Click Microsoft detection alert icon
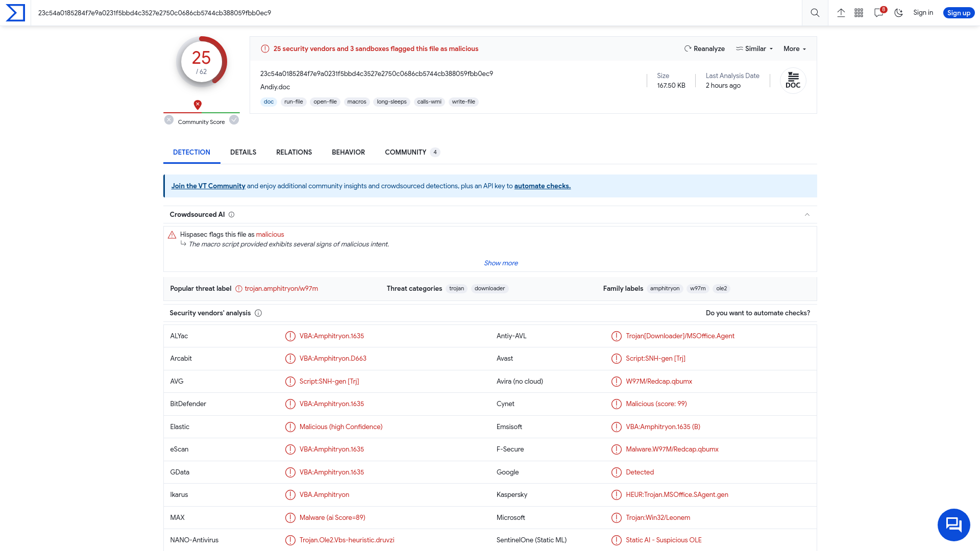 [617, 518]
